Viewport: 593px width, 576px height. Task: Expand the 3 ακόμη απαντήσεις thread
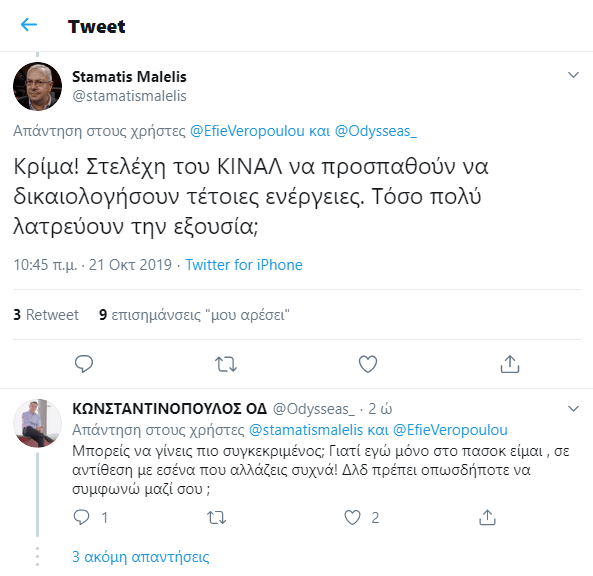140,556
